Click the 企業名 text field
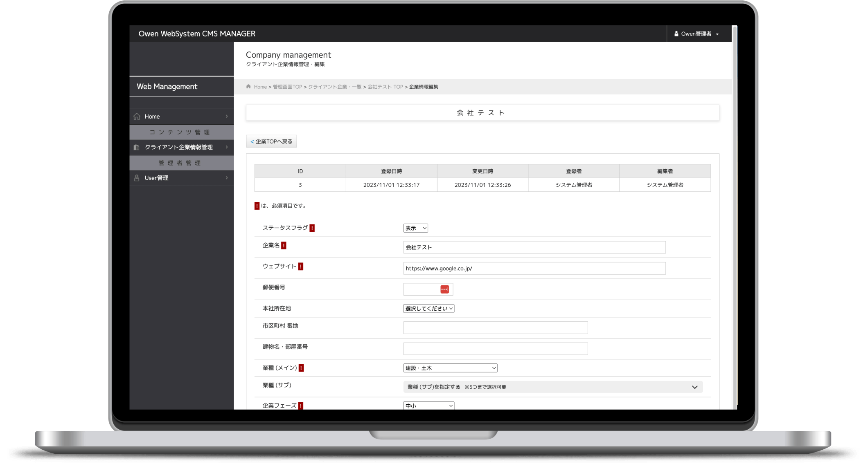This screenshot has height=473, width=868. pyautogui.click(x=534, y=247)
